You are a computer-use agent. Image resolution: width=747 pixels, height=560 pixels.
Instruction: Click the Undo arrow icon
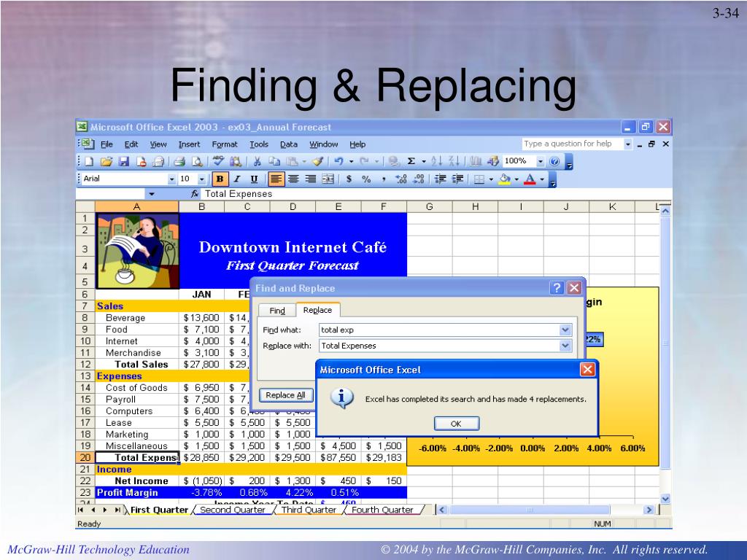click(338, 162)
